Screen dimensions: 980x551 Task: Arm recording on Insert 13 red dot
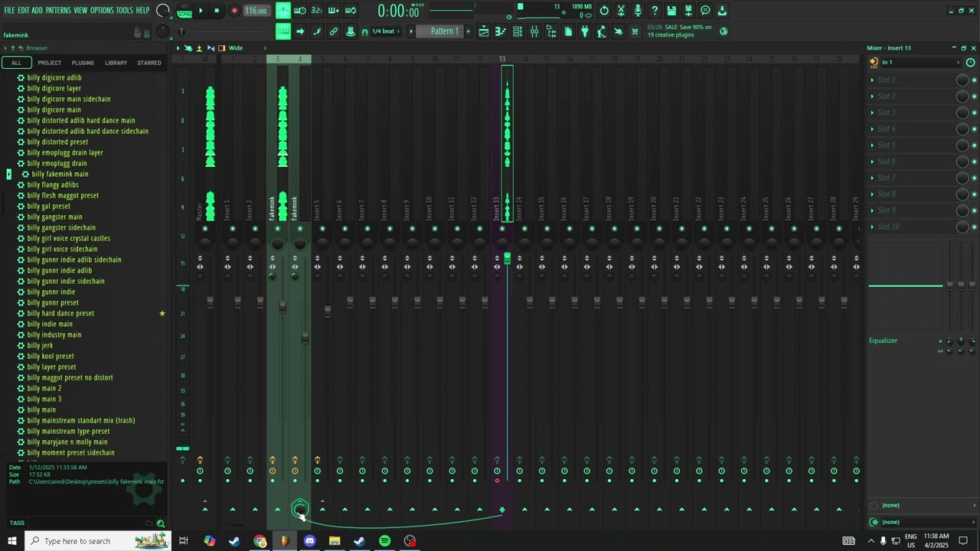pos(497,481)
